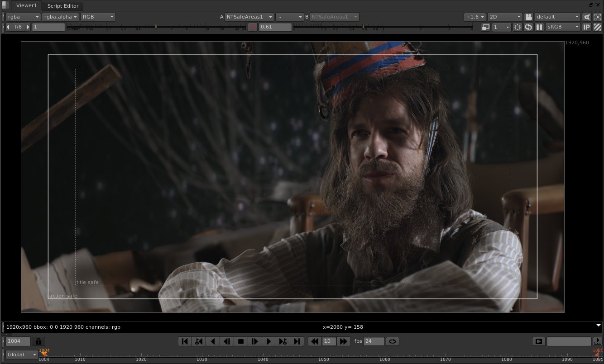This screenshot has height=364, width=604.
Task: Toggle the red gamma button
Action: [253, 27]
